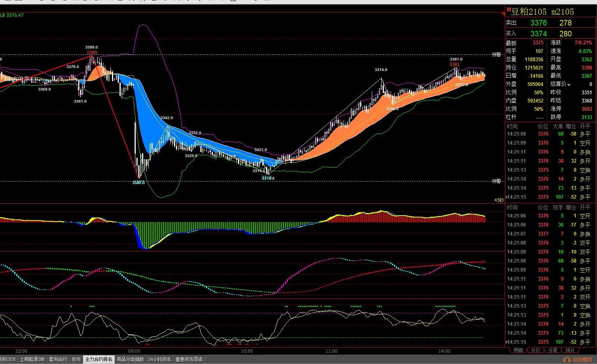Click the 昨结 value 3368

tap(586, 101)
